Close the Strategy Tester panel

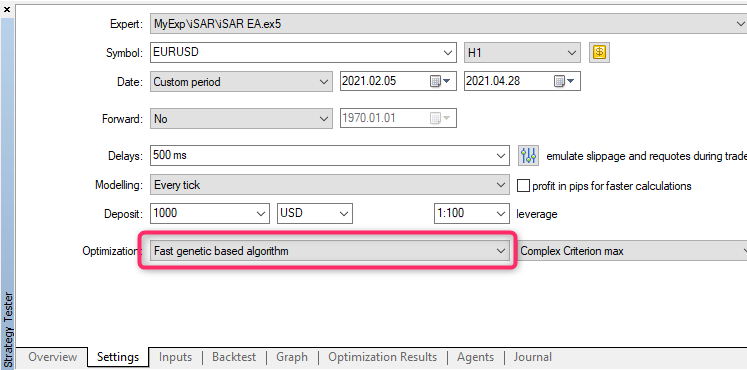point(7,9)
